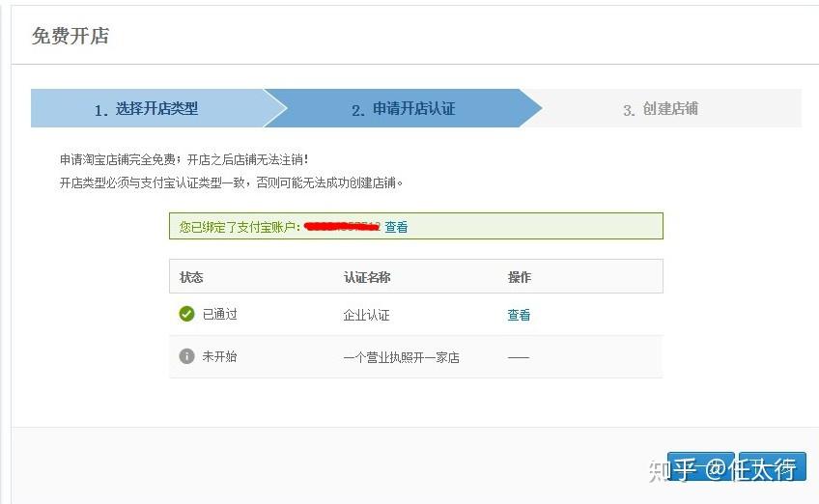819x504 pixels.
Task: Click the 操作 column header
Action: tap(520, 277)
